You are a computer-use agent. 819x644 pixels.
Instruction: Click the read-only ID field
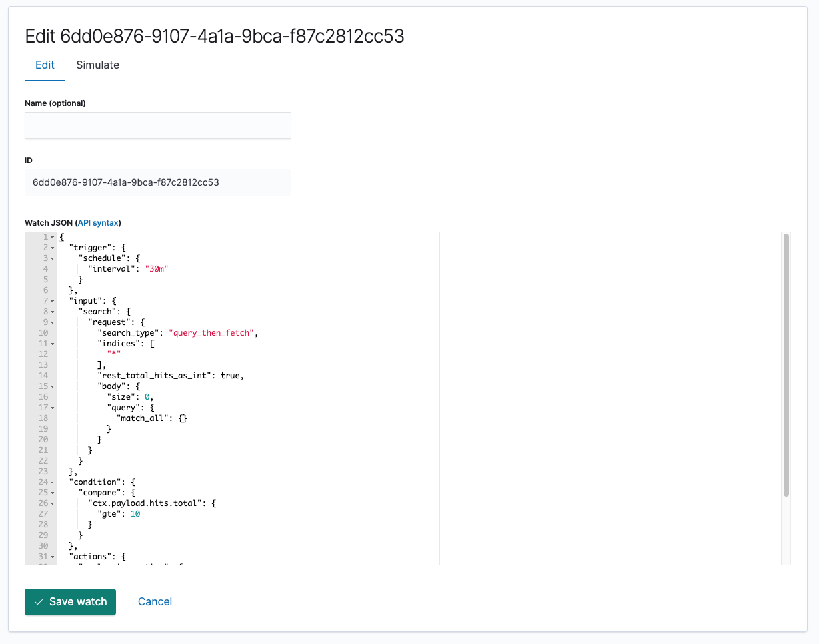[158, 182]
